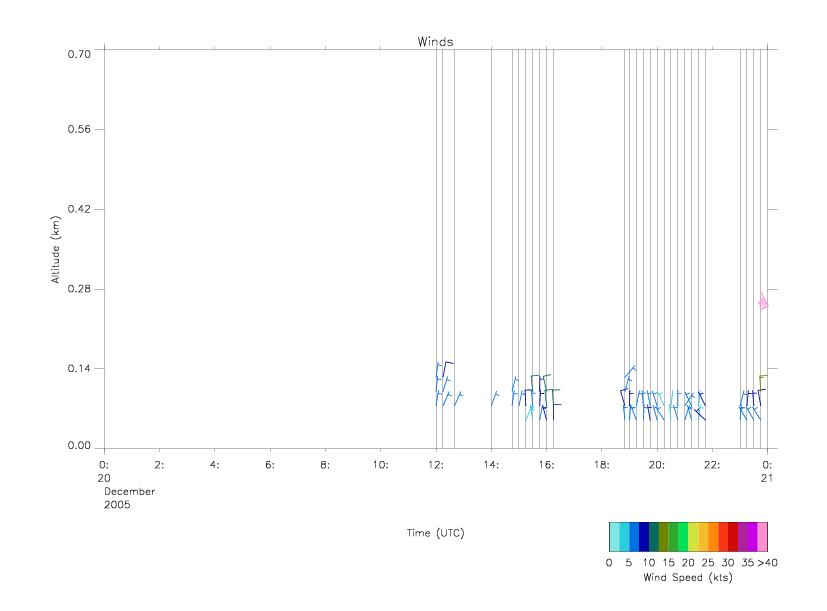Click the 'Wind Speed (kts)' legend label
Image resolution: width=827 pixels, height=611 pixels.
click(x=688, y=577)
